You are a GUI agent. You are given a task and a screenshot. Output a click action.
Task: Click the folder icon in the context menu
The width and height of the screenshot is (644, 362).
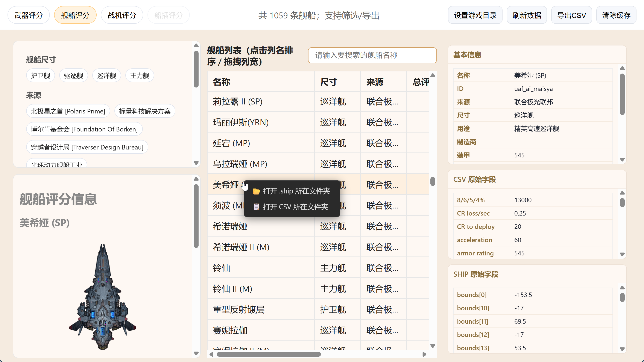(x=256, y=191)
